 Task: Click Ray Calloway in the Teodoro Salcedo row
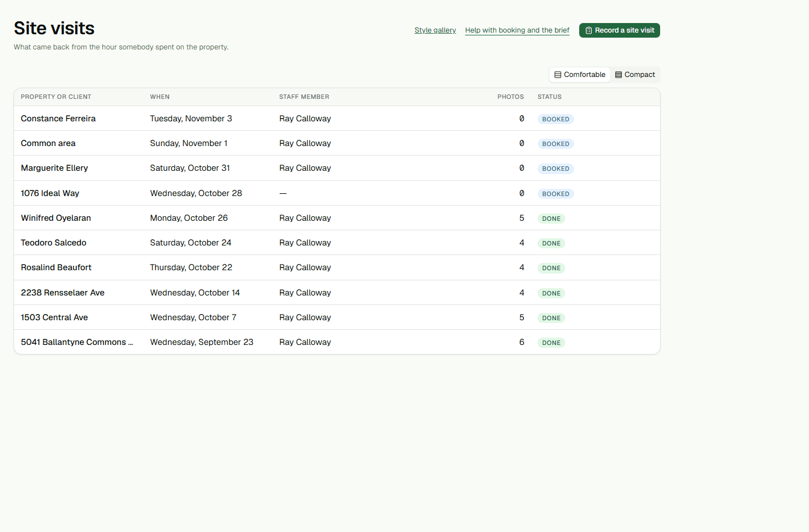pyautogui.click(x=305, y=243)
